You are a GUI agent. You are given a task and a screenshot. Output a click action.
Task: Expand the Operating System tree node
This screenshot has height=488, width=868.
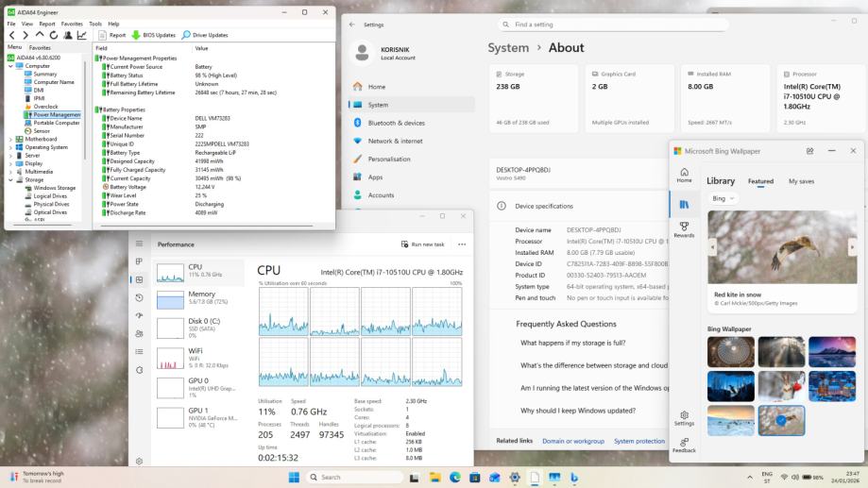tap(10, 148)
